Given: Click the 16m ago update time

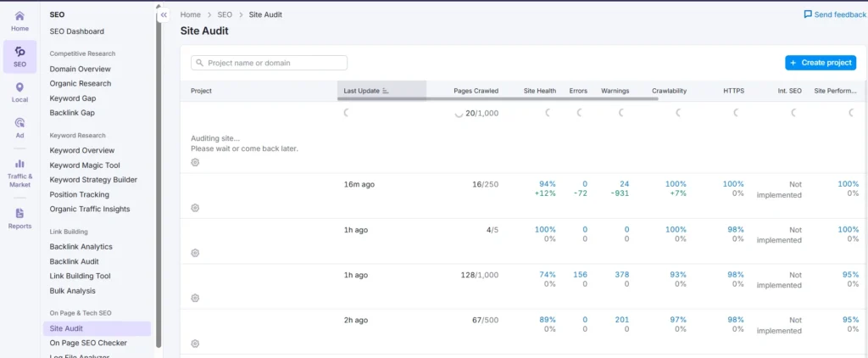Looking at the screenshot, I should click(x=359, y=185).
